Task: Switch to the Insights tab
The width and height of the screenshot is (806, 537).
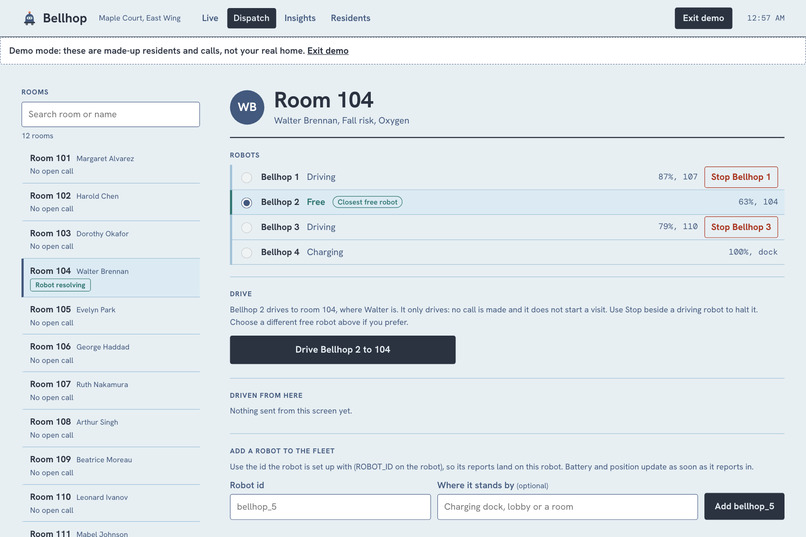Action: (x=300, y=18)
